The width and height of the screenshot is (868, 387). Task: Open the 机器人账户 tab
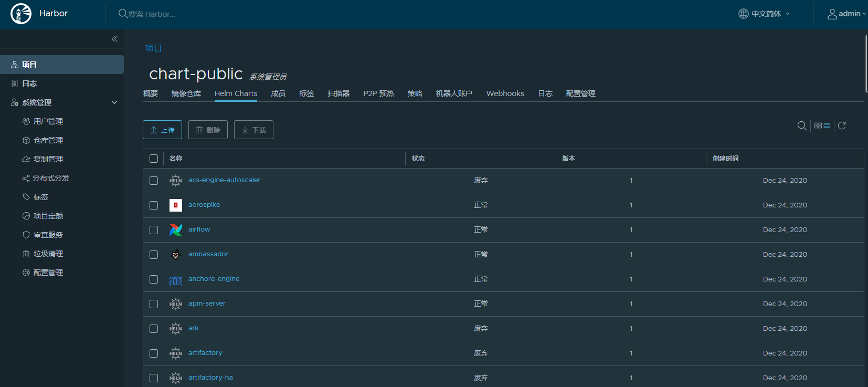454,93
